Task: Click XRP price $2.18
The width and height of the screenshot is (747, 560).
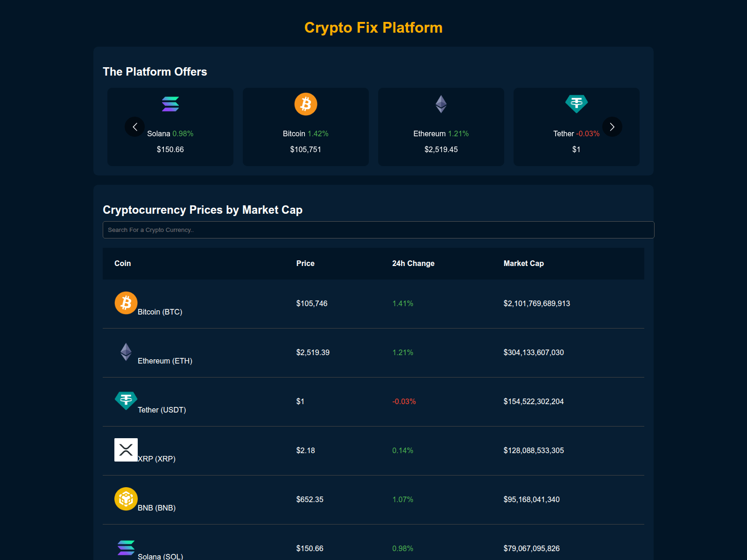Action: pos(306,451)
